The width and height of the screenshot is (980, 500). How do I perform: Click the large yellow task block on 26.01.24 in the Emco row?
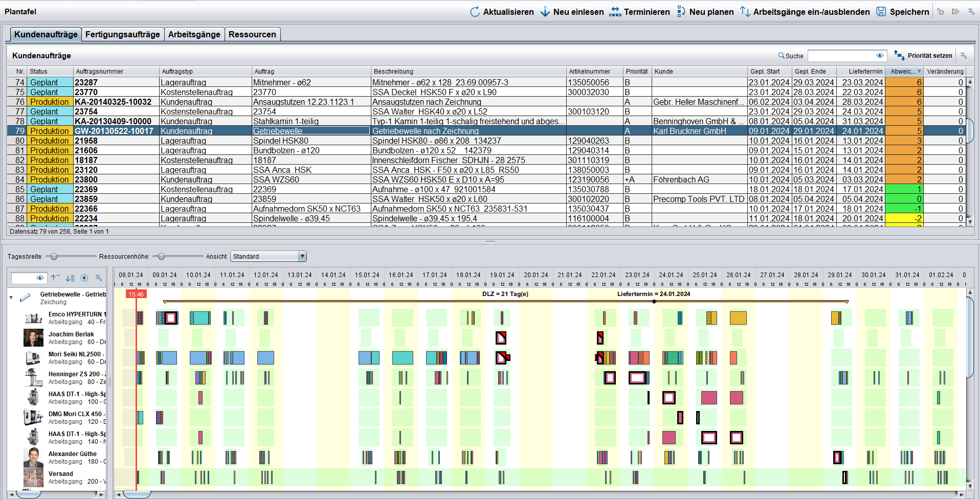tap(738, 318)
